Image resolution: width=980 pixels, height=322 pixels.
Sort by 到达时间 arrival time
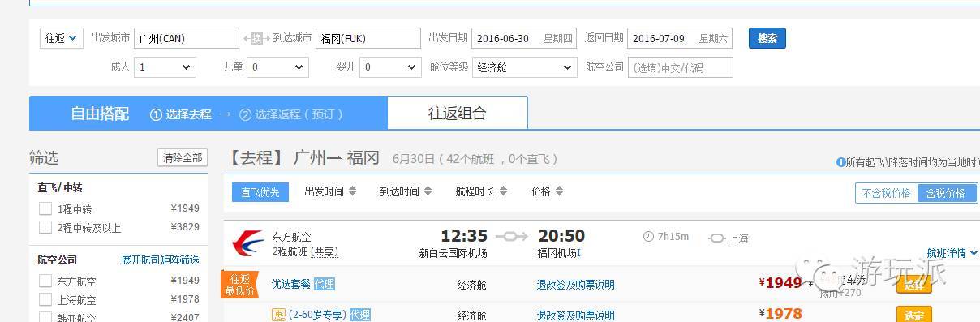(405, 192)
